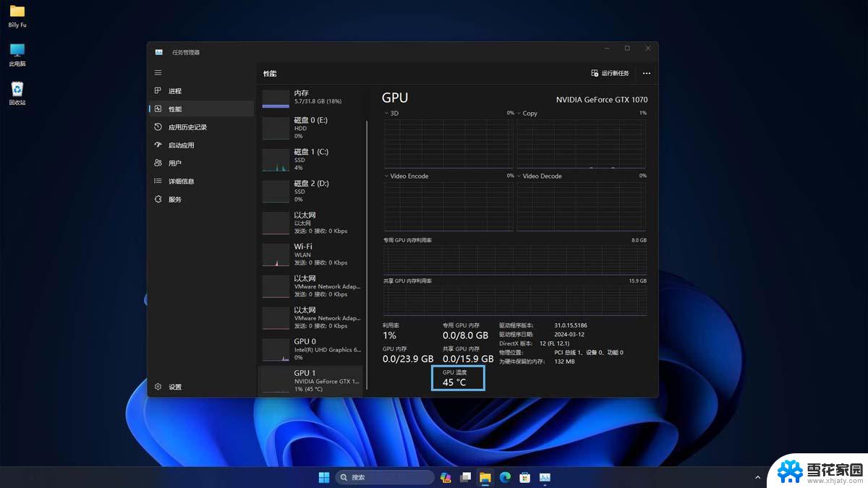The image size is (868, 488).
Task: Open the 3D graph engine dropdown
Action: [x=391, y=114]
